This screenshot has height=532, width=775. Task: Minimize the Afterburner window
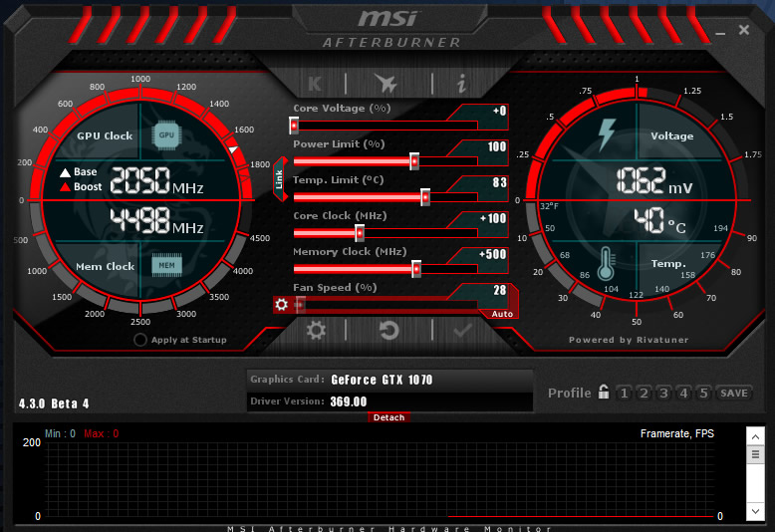pos(720,33)
